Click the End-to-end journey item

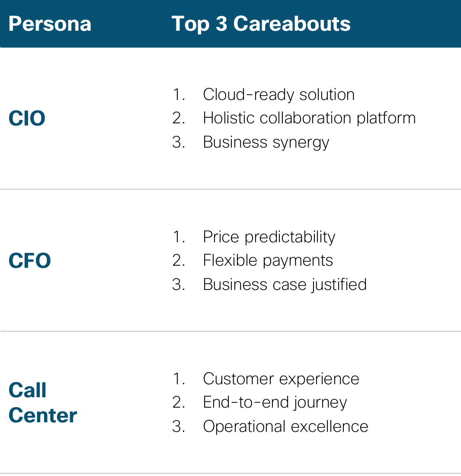coord(275,402)
